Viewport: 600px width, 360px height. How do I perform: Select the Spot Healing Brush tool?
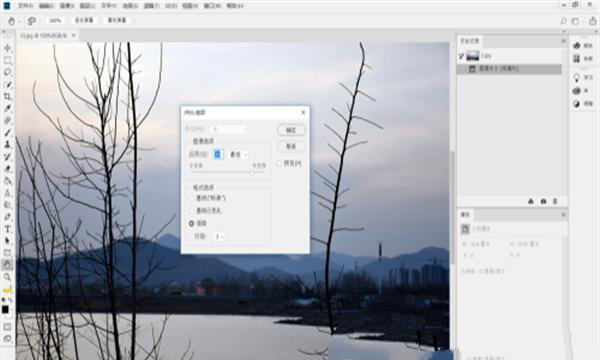pyautogui.click(x=8, y=121)
